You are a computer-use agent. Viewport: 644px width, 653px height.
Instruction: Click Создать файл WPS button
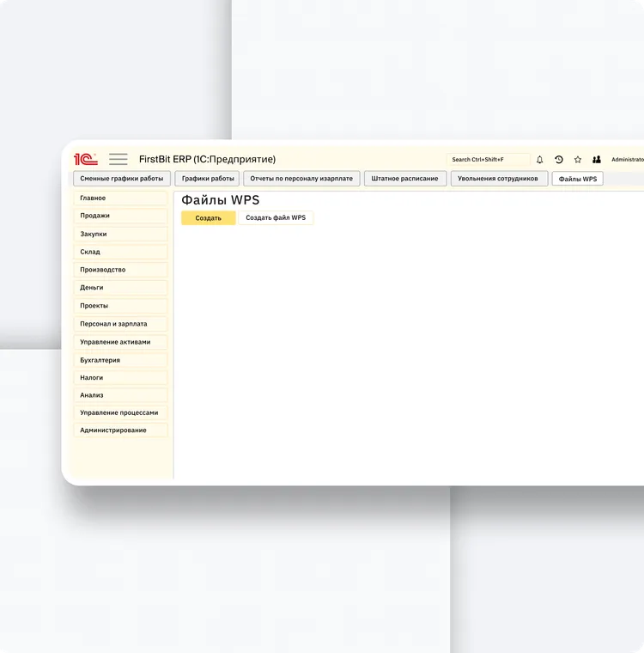point(276,218)
